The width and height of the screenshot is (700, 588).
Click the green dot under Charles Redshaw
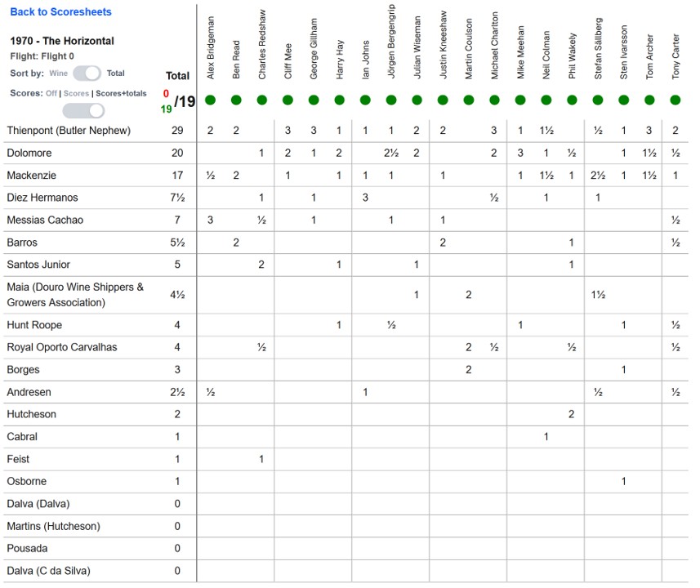click(x=262, y=100)
